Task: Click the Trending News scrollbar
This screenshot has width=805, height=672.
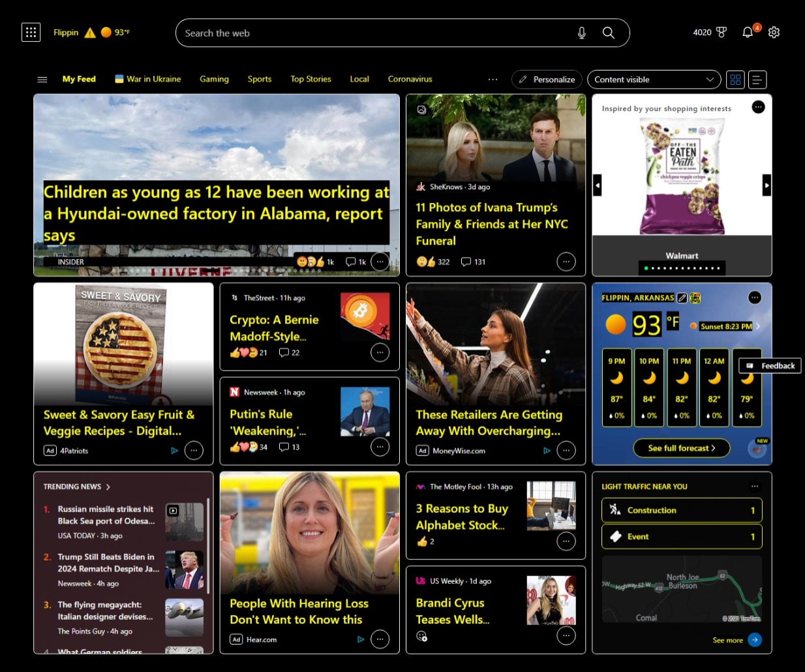Action: tap(208, 547)
